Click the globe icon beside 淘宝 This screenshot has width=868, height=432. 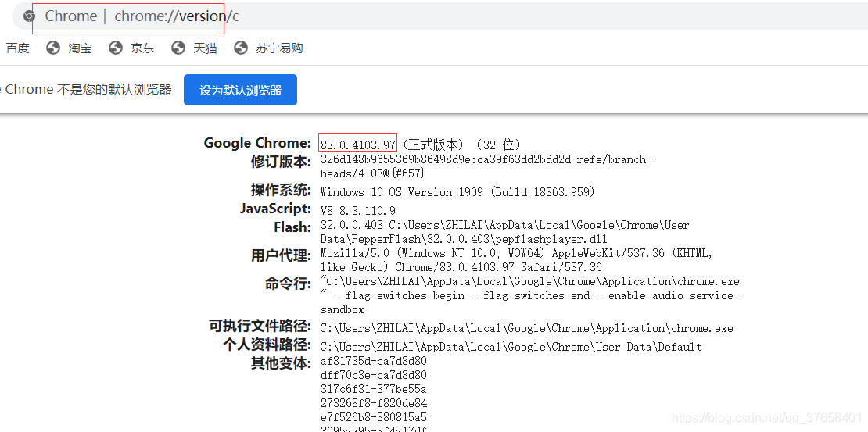click(53, 48)
